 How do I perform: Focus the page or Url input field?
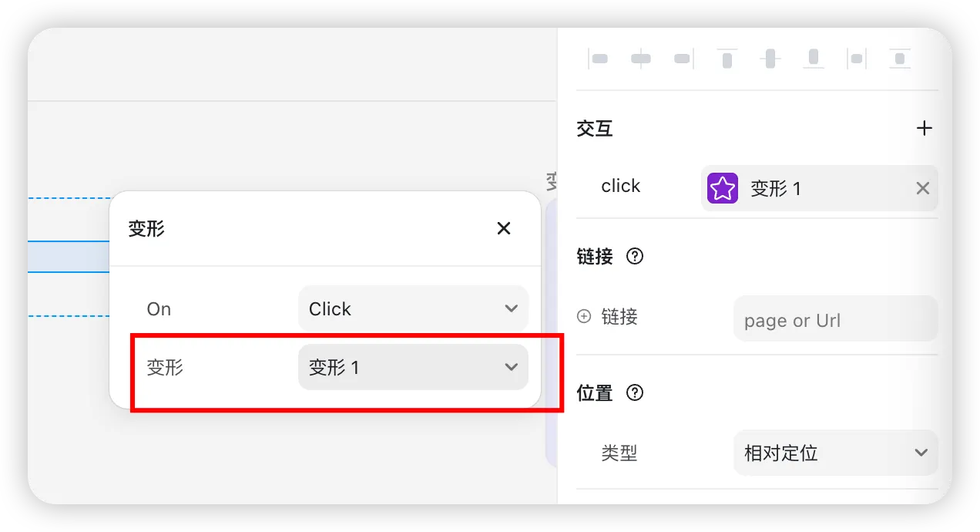[x=835, y=319]
